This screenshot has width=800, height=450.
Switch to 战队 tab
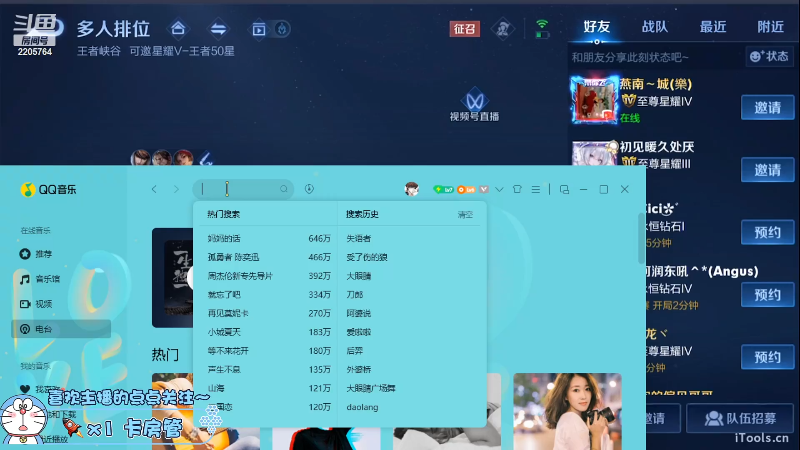pos(655,27)
